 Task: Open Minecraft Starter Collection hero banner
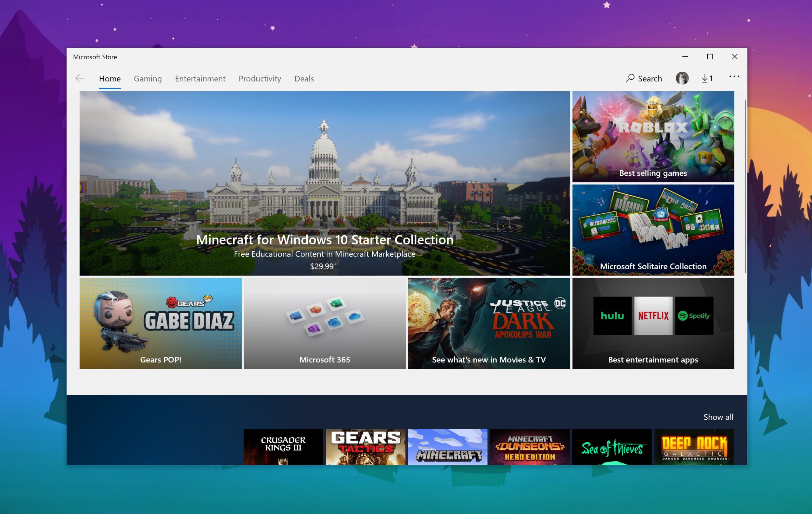coord(325,183)
